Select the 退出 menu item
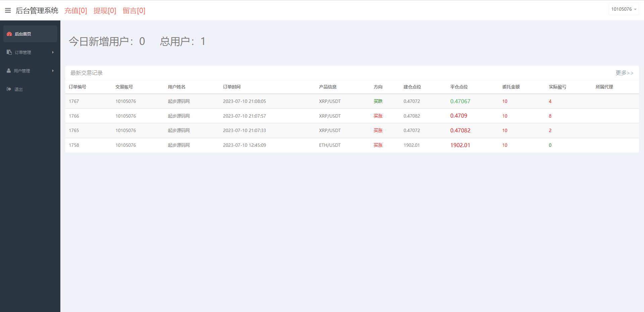Screen dimensions: 644x312 pyautogui.click(x=18, y=89)
